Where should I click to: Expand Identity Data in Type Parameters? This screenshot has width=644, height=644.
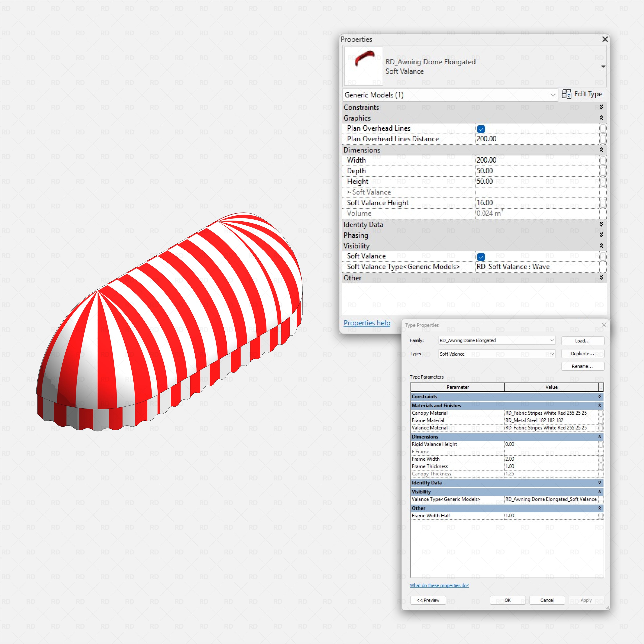(599, 483)
